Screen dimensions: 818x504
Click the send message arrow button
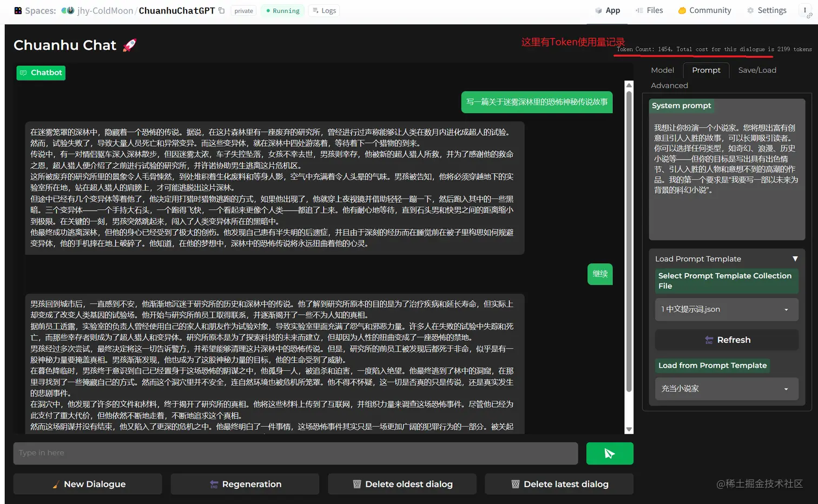610,453
